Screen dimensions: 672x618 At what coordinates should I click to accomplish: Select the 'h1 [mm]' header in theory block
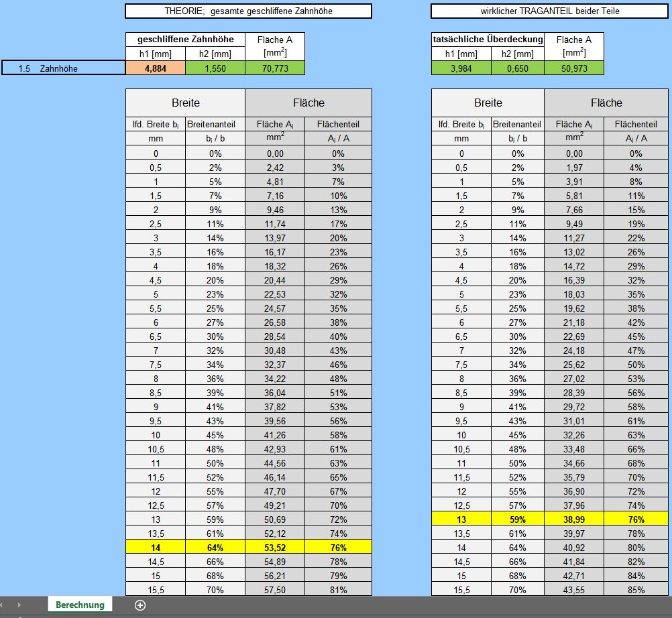coord(156,54)
